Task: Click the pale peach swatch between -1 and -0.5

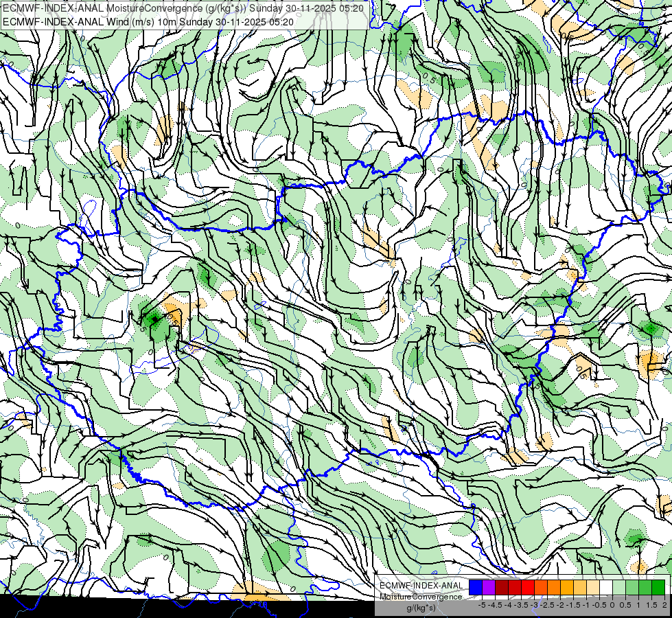Action: point(594,587)
